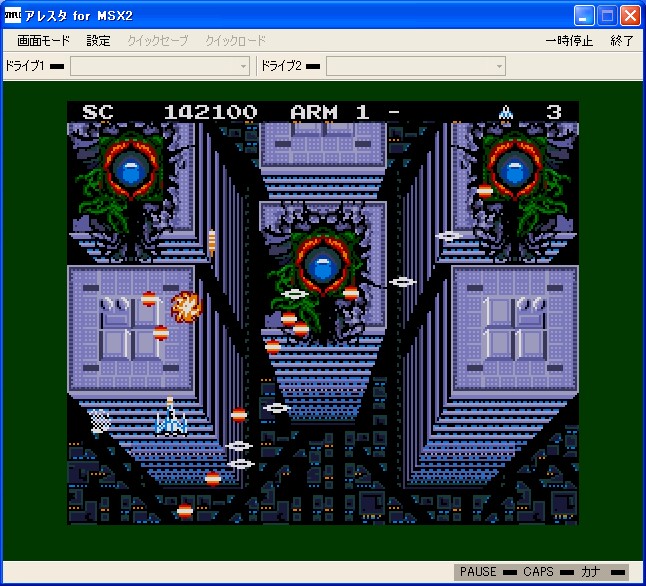Click the ARM 1 weapon readout
Image resolution: width=646 pixels, height=586 pixels.
(330, 112)
